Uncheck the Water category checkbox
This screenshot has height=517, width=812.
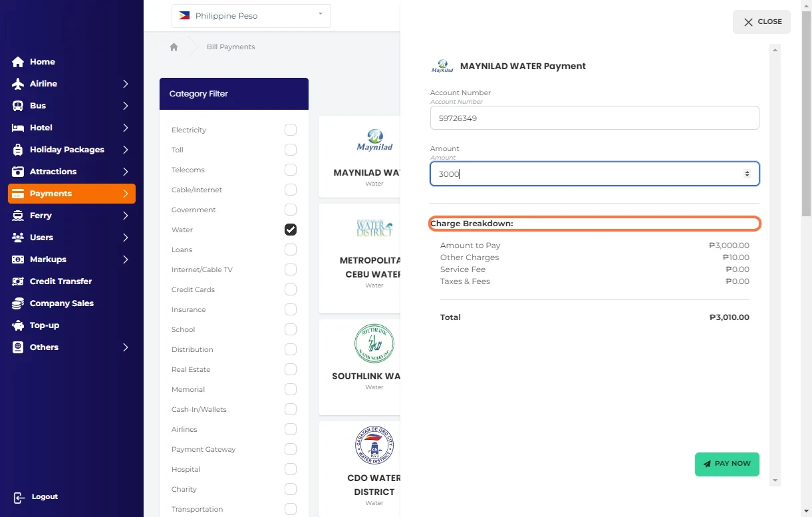point(291,230)
